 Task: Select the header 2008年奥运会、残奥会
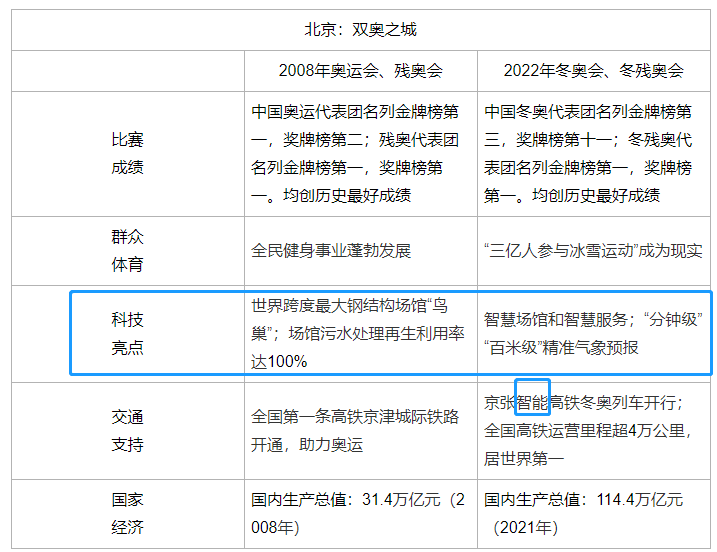[361, 71]
